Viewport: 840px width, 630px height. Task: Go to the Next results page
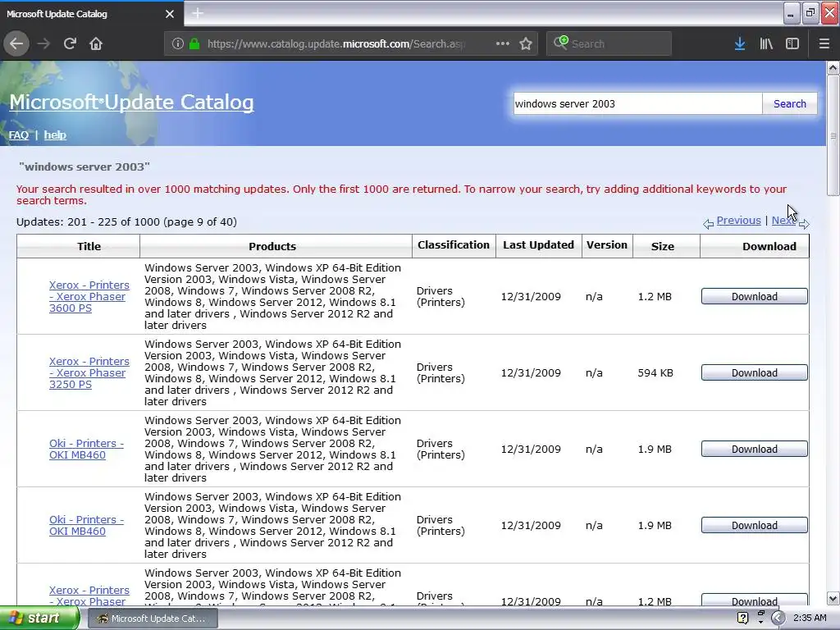[x=783, y=220]
